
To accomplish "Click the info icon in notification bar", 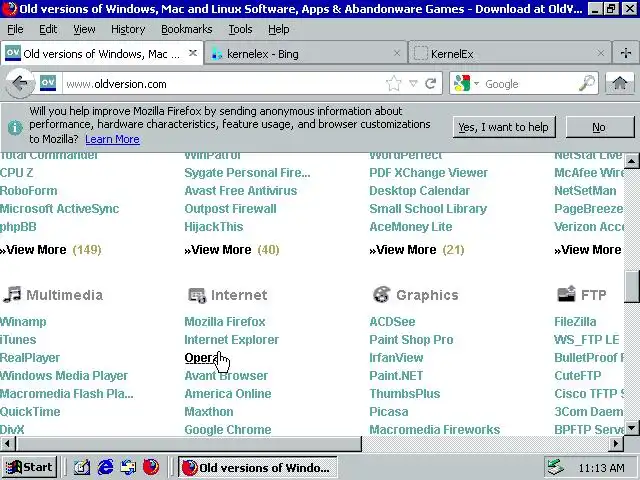I will click(15, 127).
